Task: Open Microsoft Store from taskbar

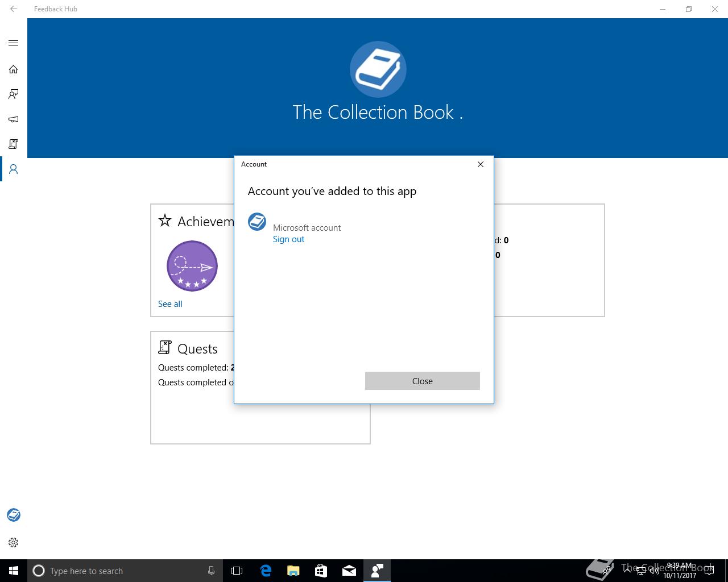Action: [x=321, y=571]
